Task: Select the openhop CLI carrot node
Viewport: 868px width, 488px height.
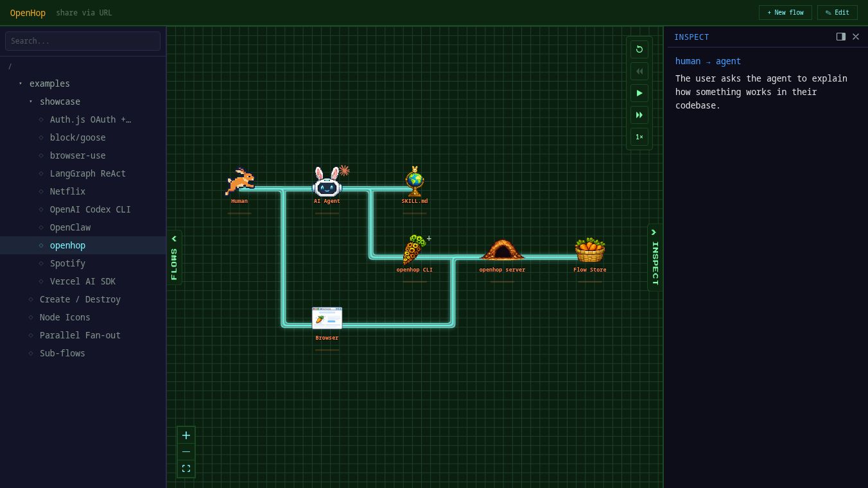Action: (414, 250)
